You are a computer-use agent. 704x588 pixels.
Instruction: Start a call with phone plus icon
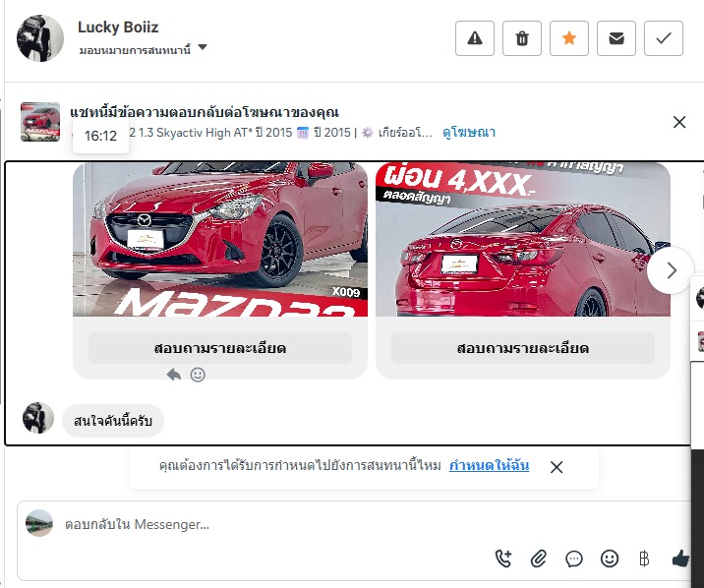503,559
